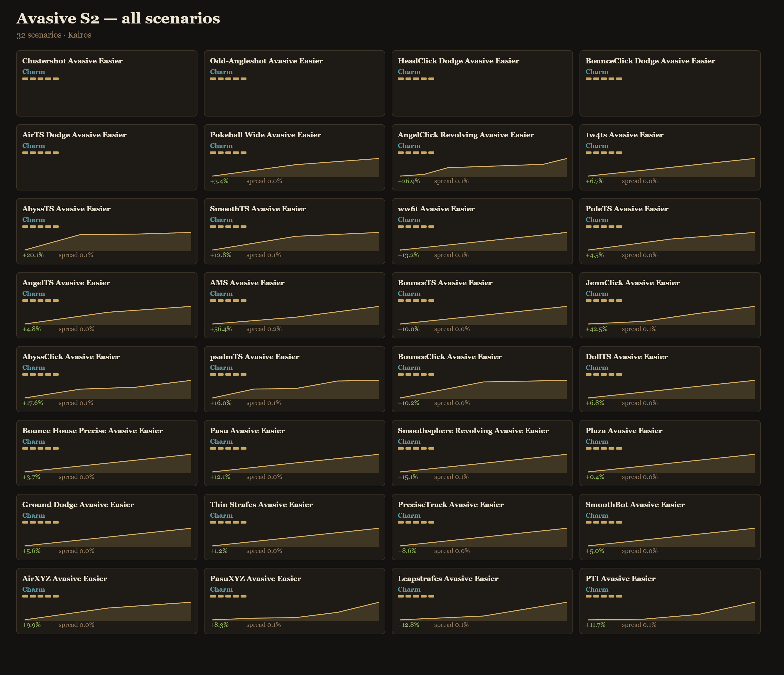Open the Leapstrafes Avasive Easier title
This screenshot has height=675, width=784.
[x=448, y=578]
